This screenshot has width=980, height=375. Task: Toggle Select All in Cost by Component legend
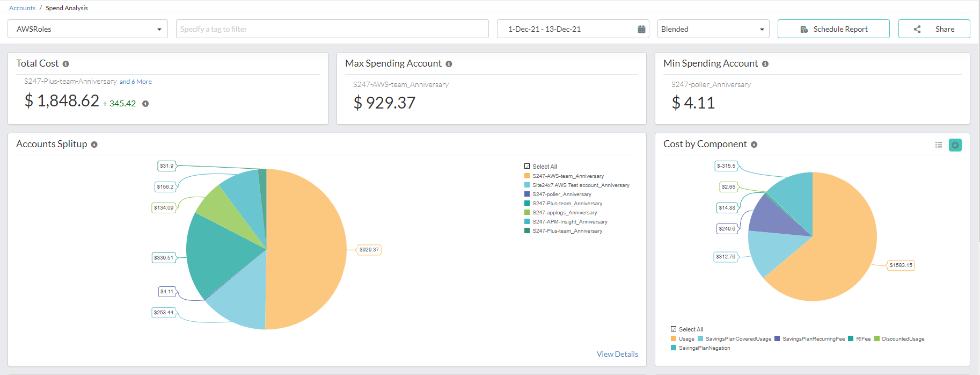pos(687,329)
